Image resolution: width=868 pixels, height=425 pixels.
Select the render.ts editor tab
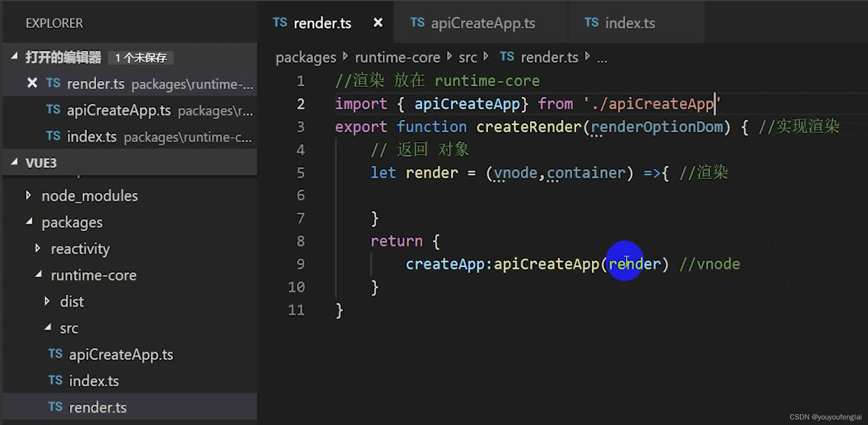pyautogui.click(x=326, y=22)
